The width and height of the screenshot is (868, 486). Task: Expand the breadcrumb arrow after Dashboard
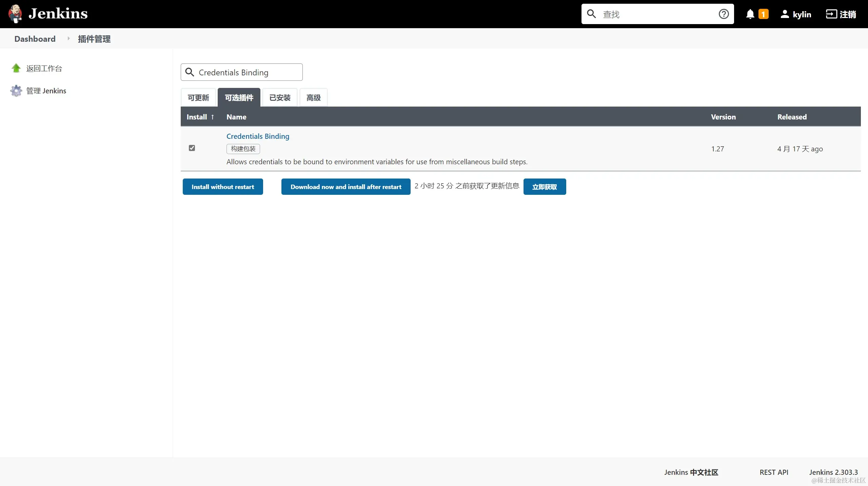pyautogui.click(x=68, y=39)
